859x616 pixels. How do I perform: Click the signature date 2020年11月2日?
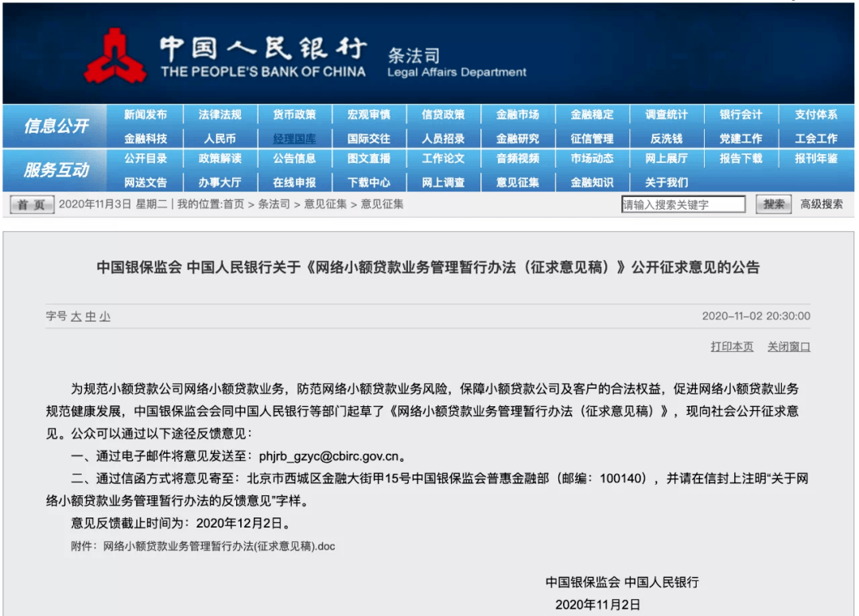coord(597,605)
